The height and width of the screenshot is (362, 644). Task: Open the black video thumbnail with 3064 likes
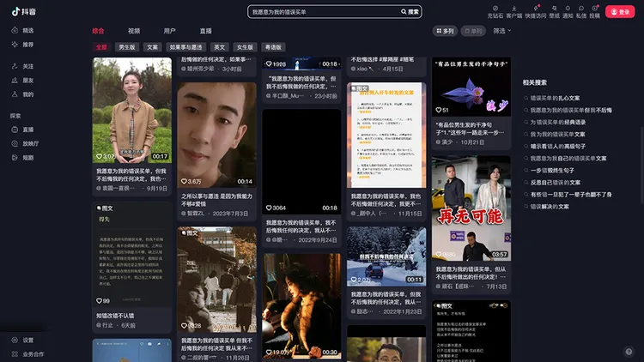301,161
